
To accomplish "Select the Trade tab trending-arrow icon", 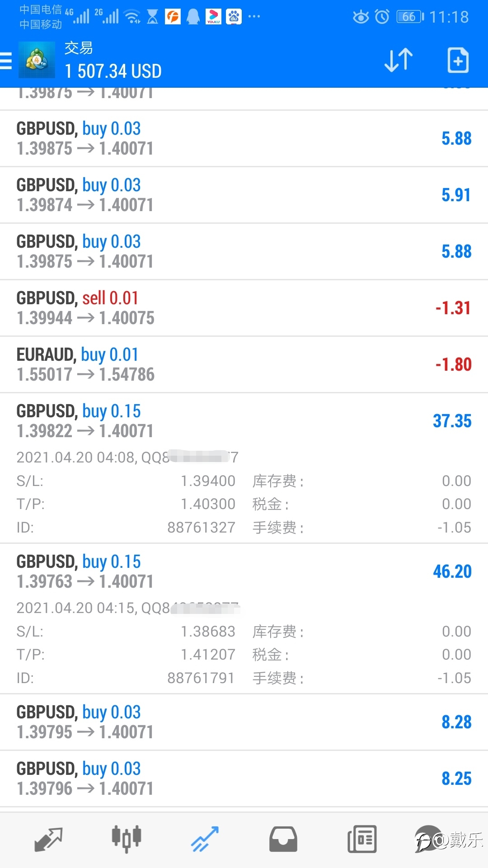I will (205, 840).
